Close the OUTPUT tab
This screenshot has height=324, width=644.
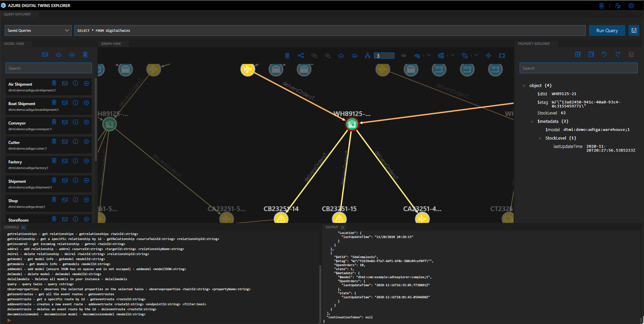[x=342, y=228]
